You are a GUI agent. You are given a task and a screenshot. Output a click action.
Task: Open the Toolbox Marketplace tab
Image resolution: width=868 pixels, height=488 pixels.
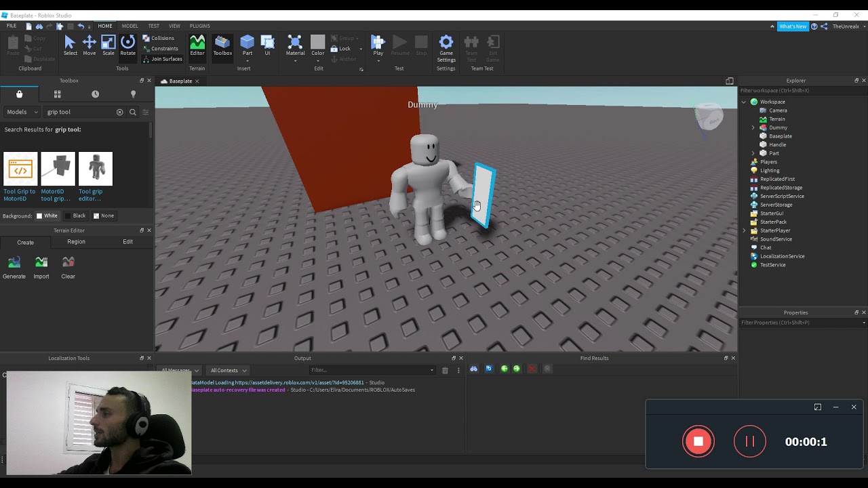point(19,94)
